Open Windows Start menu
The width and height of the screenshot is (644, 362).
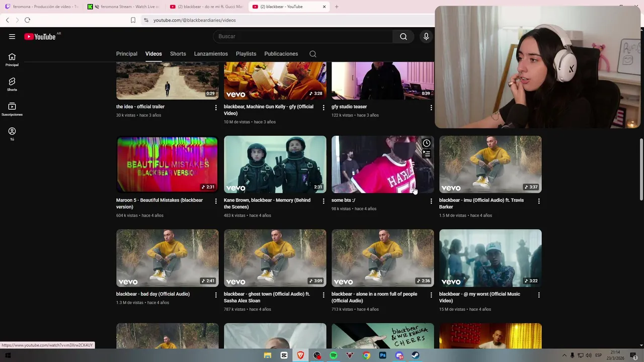point(8,355)
